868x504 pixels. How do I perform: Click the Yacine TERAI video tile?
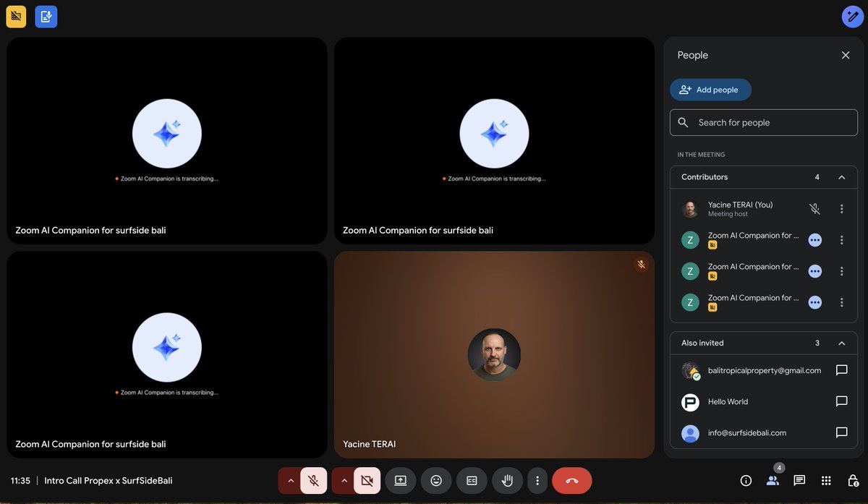pyautogui.click(x=494, y=354)
